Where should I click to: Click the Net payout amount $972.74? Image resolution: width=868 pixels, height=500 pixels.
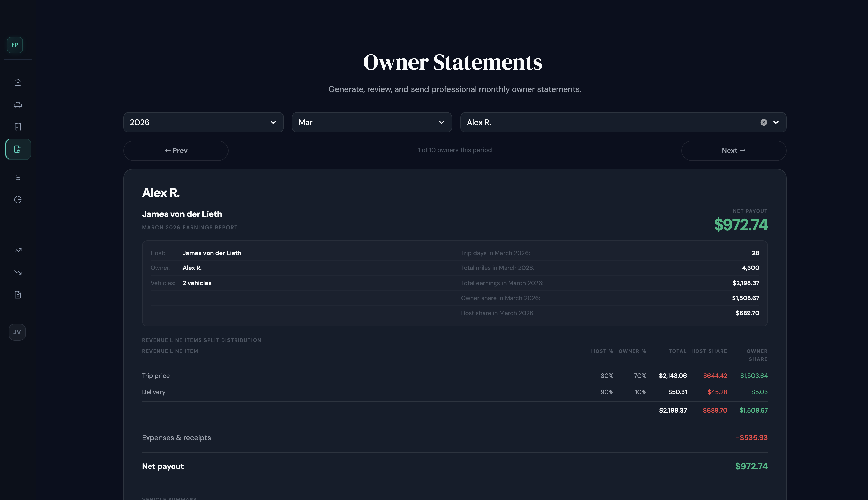click(751, 466)
